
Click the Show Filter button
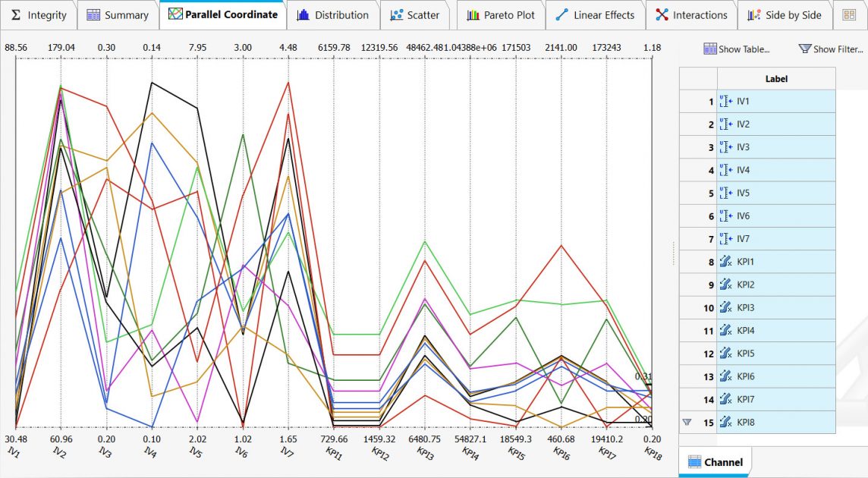(x=830, y=49)
